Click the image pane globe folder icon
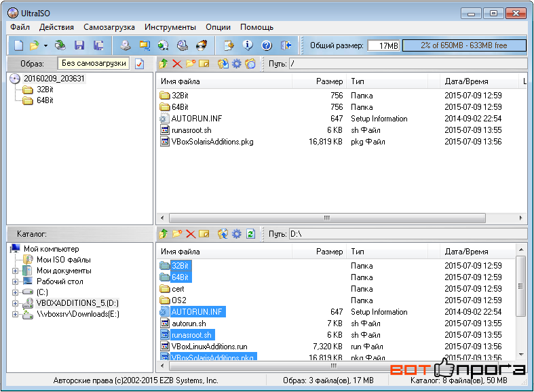This screenshot has height=392, width=534. tap(250, 64)
